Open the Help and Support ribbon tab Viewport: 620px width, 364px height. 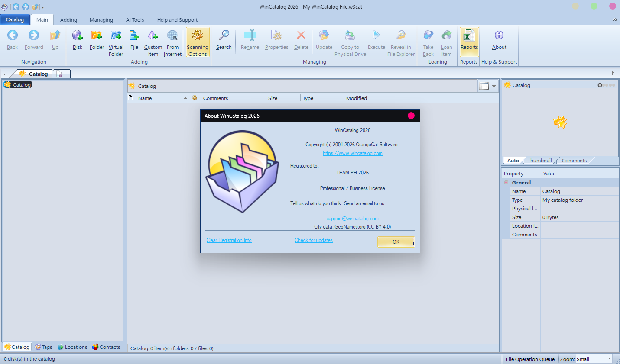[177, 20]
